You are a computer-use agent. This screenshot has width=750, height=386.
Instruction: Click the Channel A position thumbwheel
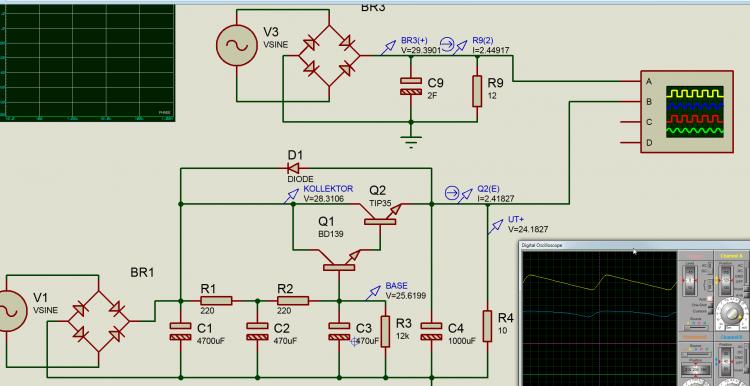point(727,280)
